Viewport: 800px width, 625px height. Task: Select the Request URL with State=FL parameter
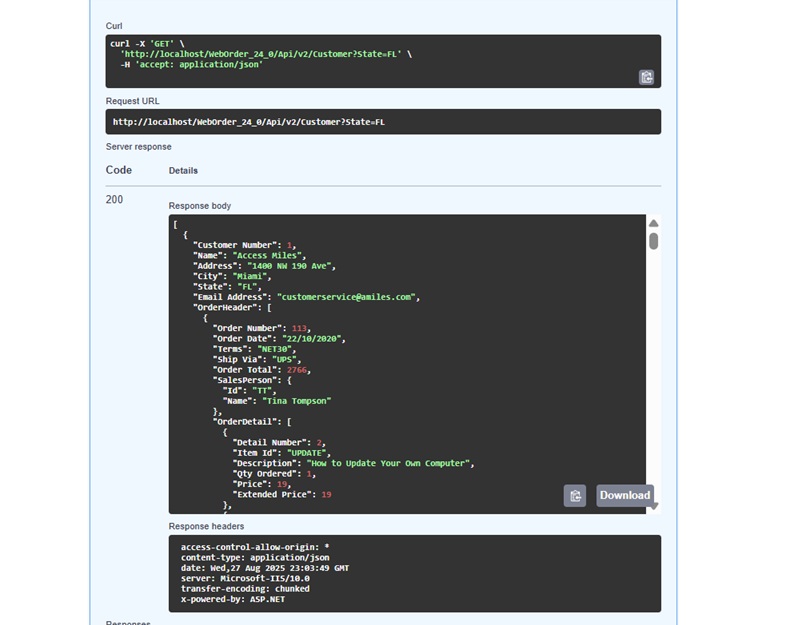[x=254, y=119]
